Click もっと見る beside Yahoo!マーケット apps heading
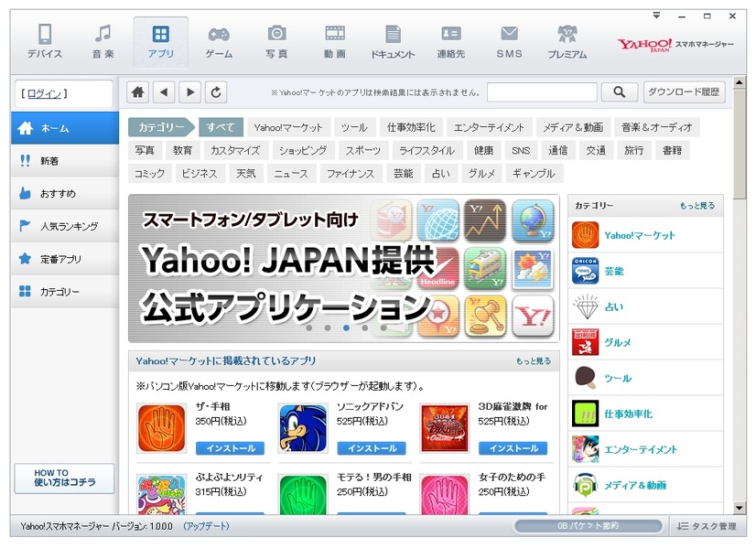 click(534, 361)
